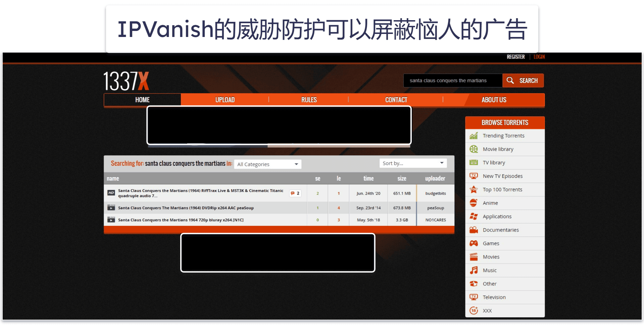Open the ABOUT US menu item

pos(494,100)
